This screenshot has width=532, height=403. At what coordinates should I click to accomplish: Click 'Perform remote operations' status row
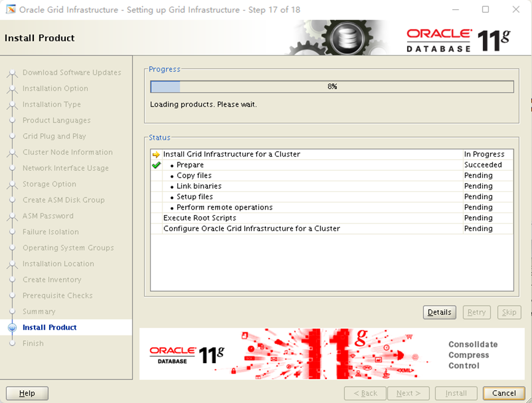tap(332, 208)
